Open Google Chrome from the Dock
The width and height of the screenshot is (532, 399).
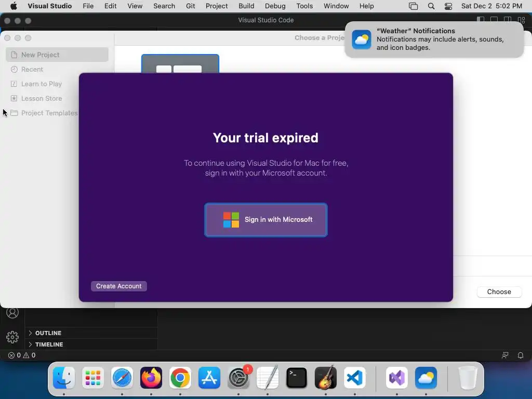tap(180, 378)
